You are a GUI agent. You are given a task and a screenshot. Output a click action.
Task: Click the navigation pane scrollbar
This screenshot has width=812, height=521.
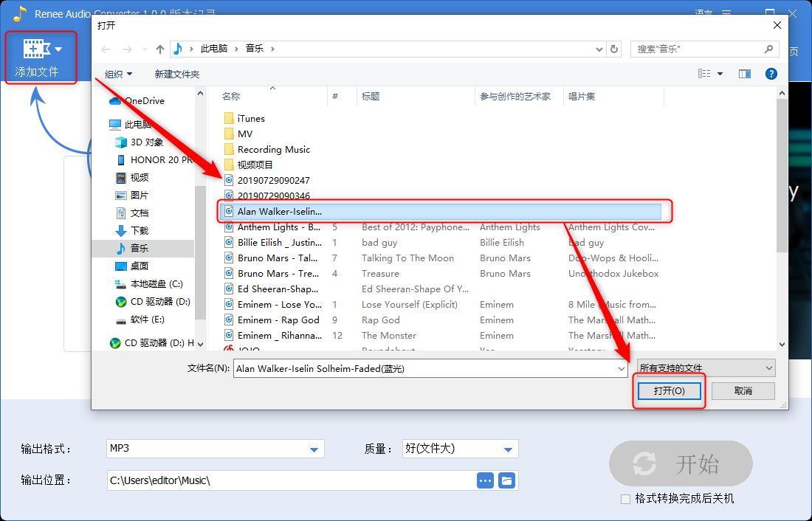coord(200,251)
